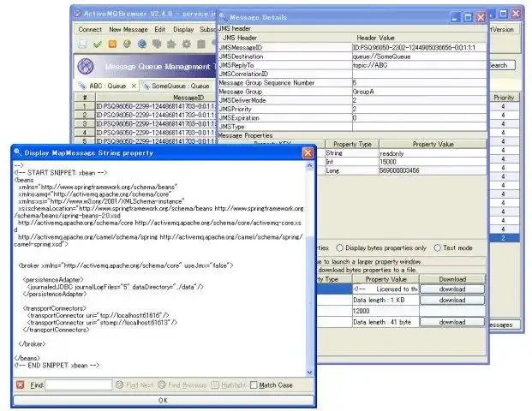This screenshot has height=411, width=532.
Task: Select the JMSExpiration row
Action: pyautogui.click(x=352, y=118)
